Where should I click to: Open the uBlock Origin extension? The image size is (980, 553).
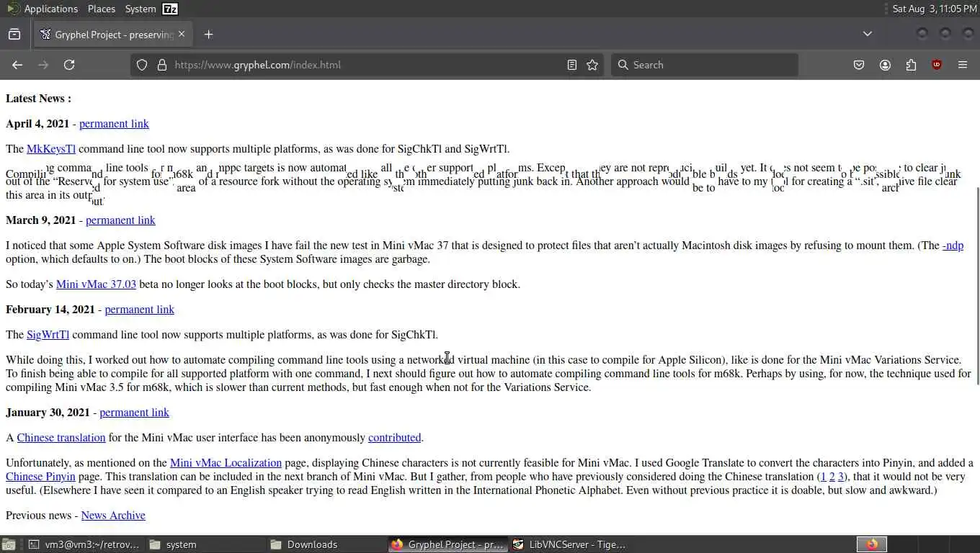click(937, 65)
